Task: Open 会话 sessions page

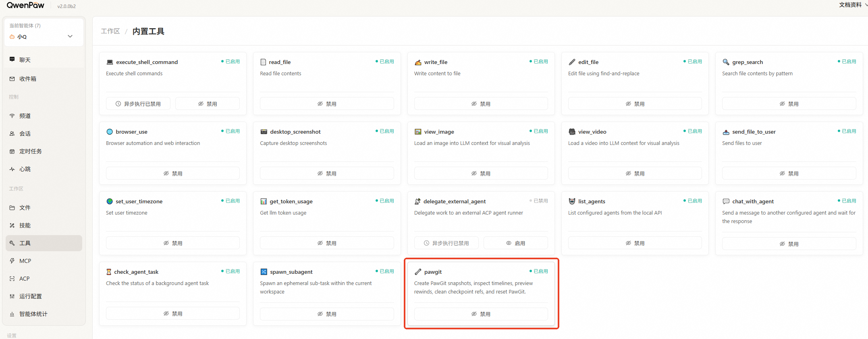Action: [x=44, y=133]
